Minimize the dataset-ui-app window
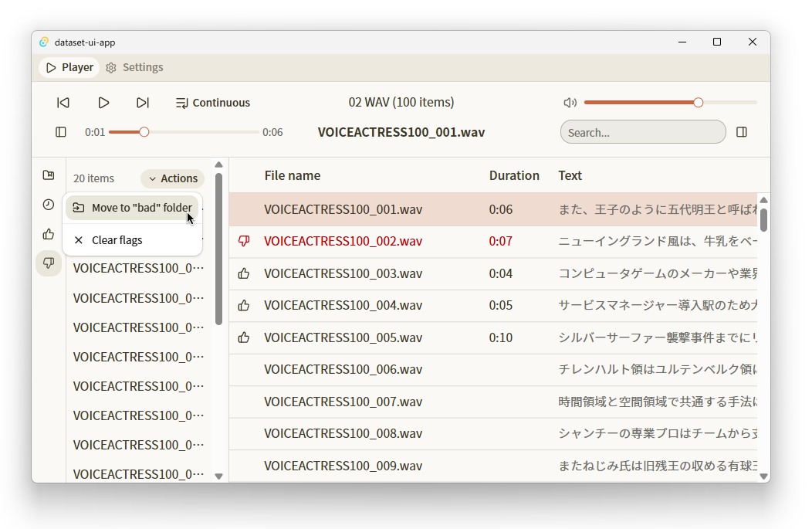This screenshot has width=812, height=529. tap(682, 42)
